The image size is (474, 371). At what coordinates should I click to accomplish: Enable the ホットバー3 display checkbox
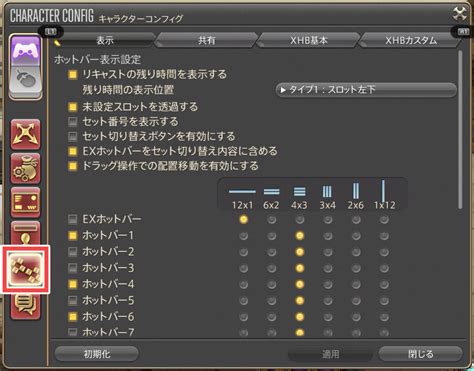73,268
